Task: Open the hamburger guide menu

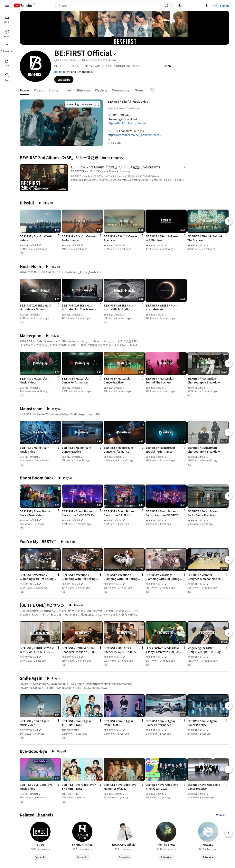Action: point(7,5)
